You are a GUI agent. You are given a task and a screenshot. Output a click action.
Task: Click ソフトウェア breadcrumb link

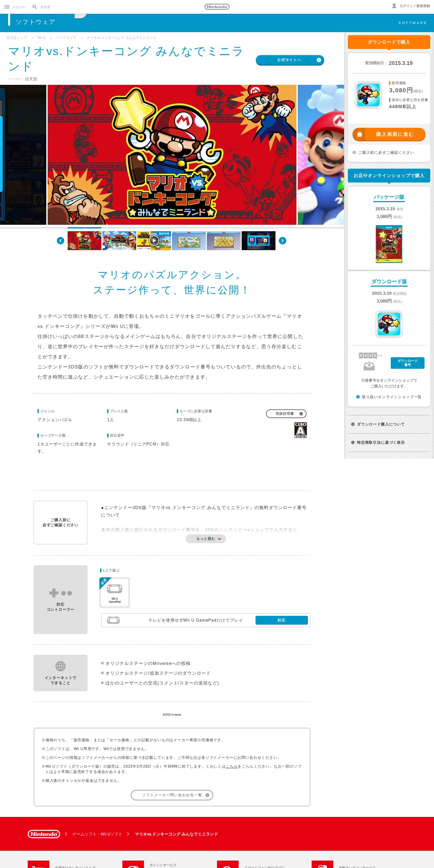coord(66,38)
